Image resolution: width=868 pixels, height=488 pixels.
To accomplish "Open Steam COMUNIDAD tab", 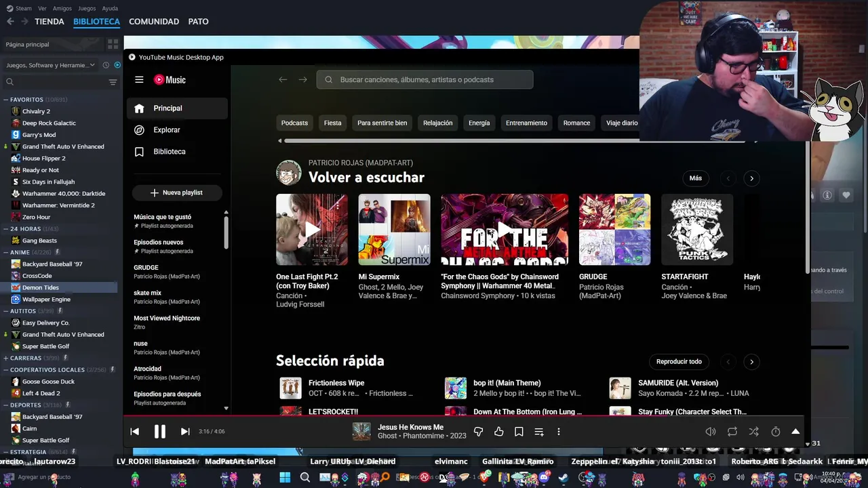I will 154,22.
